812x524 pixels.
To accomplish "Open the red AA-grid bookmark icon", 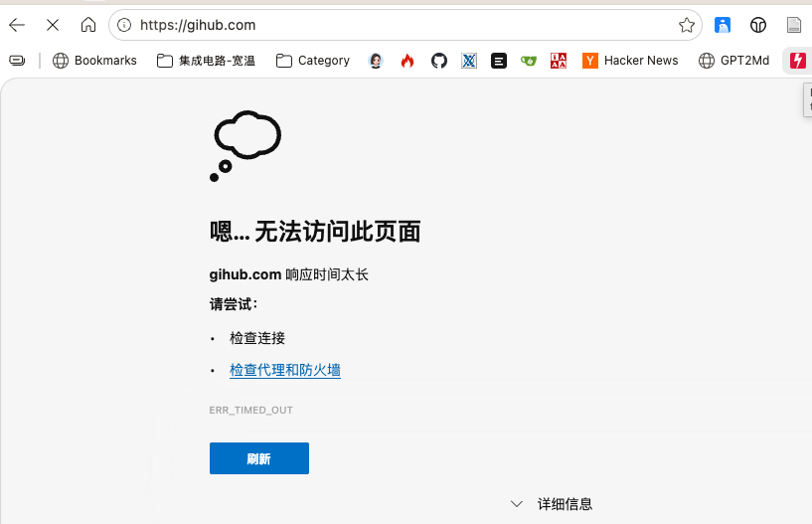I will 559,61.
